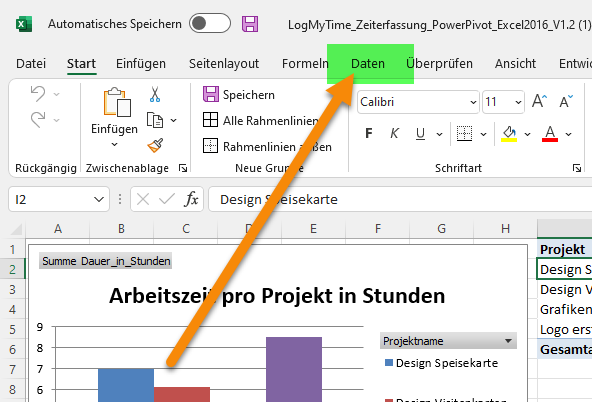
Task: Apply italic with the K icon
Action: coord(394,133)
